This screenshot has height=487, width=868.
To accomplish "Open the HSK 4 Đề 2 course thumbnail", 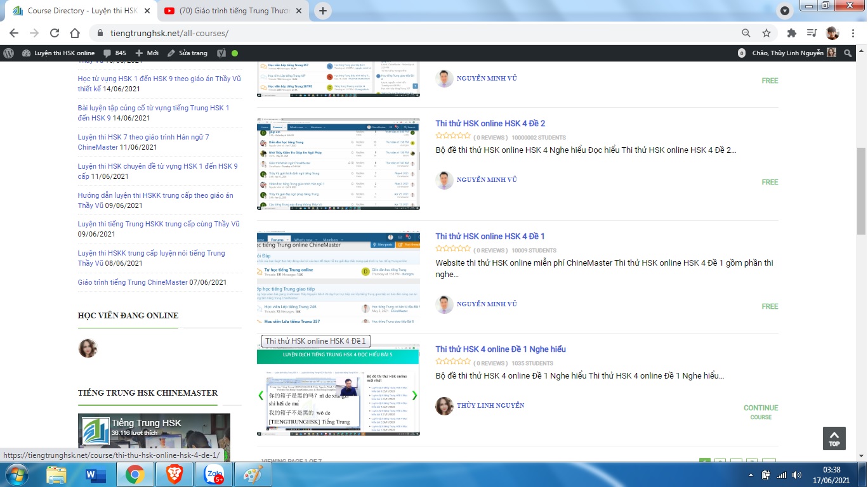I will (338, 164).
